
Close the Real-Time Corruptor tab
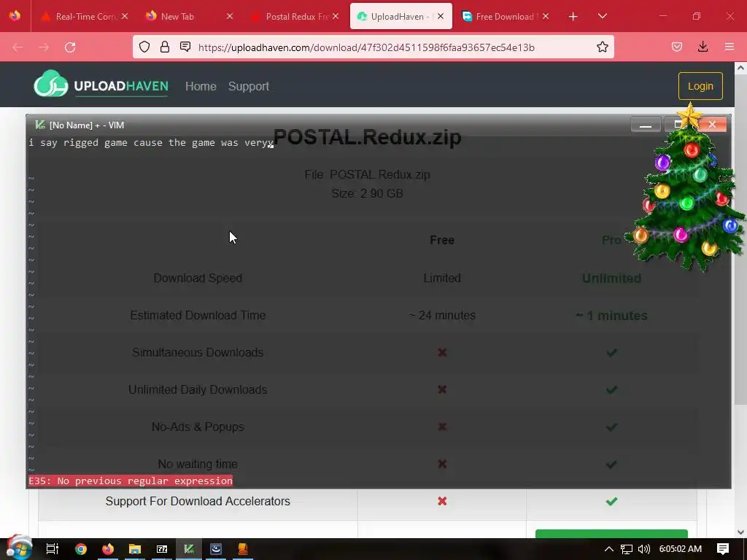[x=124, y=16]
